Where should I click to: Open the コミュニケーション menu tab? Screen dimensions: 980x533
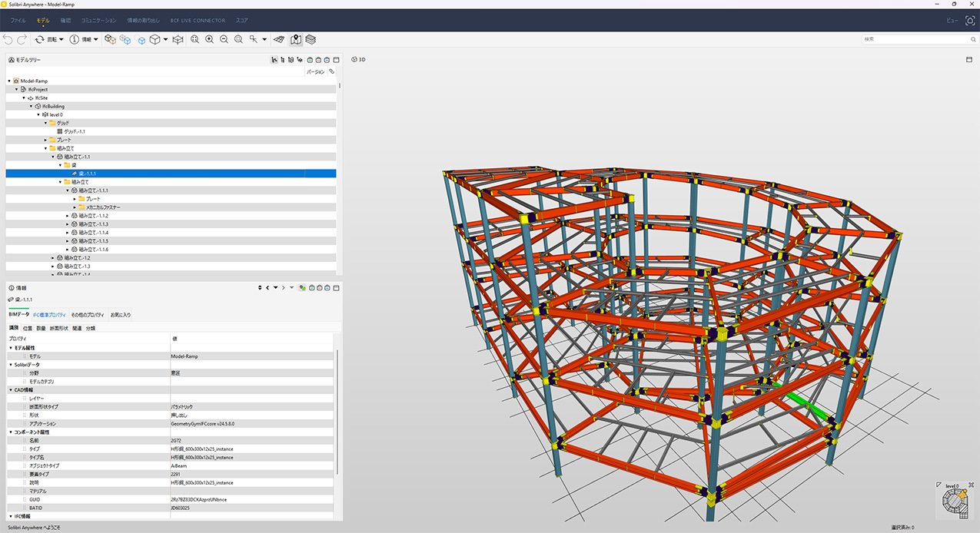(99, 20)
